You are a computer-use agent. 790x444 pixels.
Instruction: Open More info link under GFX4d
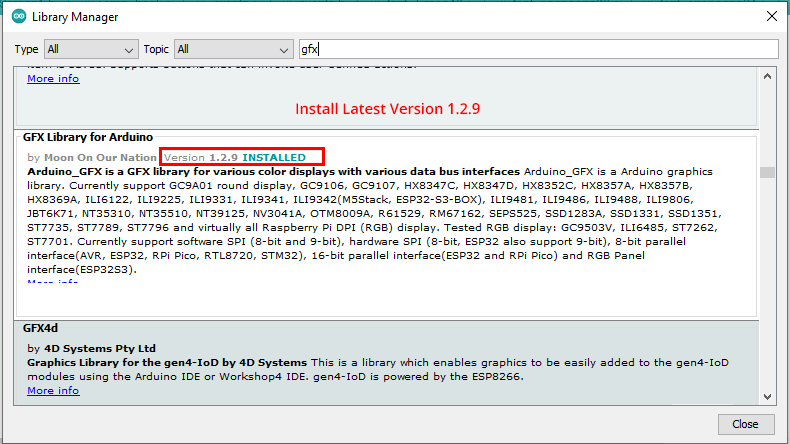53,390
